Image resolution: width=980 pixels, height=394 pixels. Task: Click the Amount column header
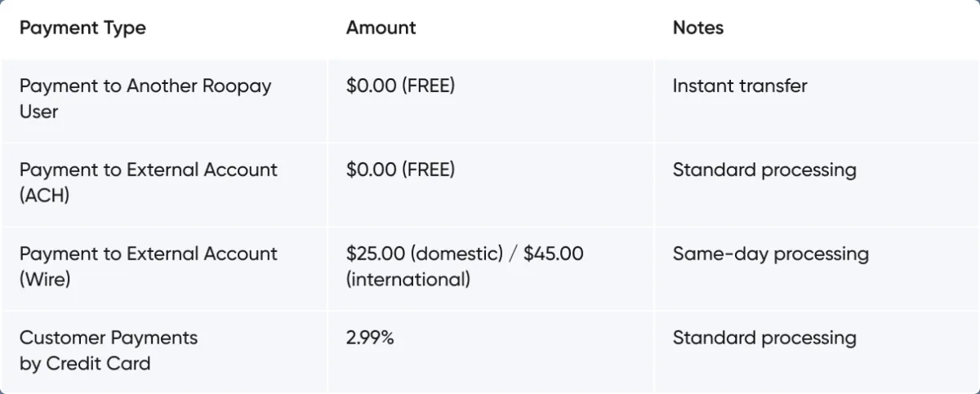381,28
